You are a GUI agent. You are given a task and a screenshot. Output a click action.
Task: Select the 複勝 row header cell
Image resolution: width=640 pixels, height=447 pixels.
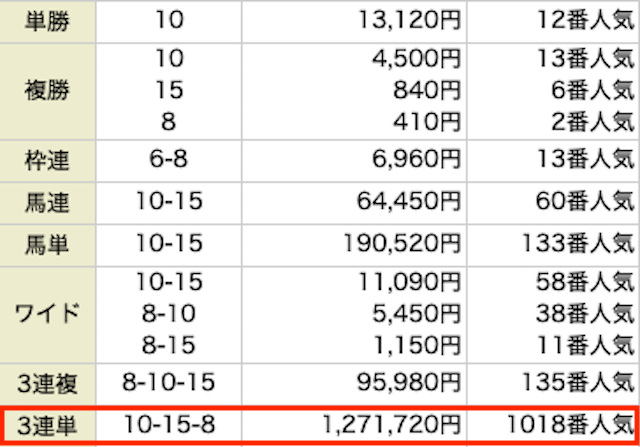[x=47, y=91]
